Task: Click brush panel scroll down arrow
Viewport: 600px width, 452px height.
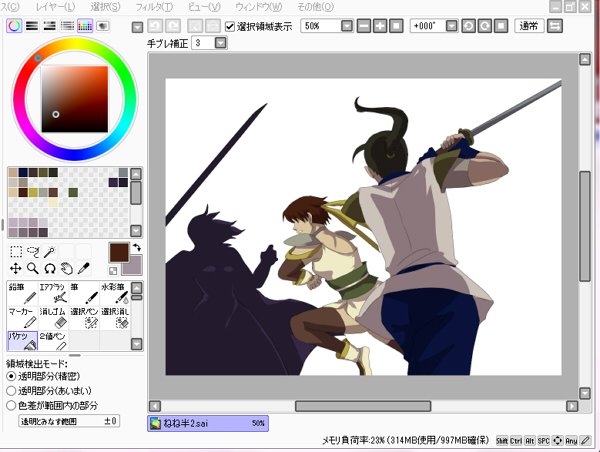Action: [137, 344]
